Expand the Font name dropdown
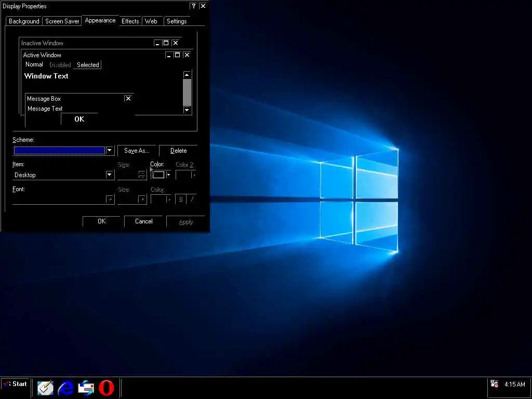 pyautogui.click(x=110, y=199)
